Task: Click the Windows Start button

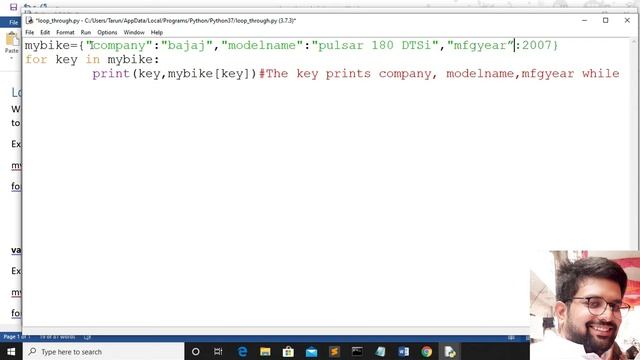Action: pyautogui.click(x=11, y=352)
